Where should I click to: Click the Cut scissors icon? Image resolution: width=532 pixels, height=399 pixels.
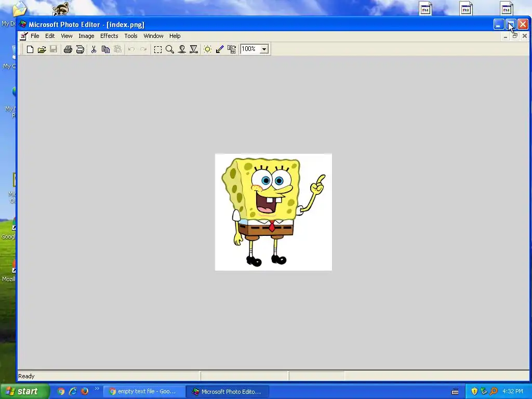[94, 49]
